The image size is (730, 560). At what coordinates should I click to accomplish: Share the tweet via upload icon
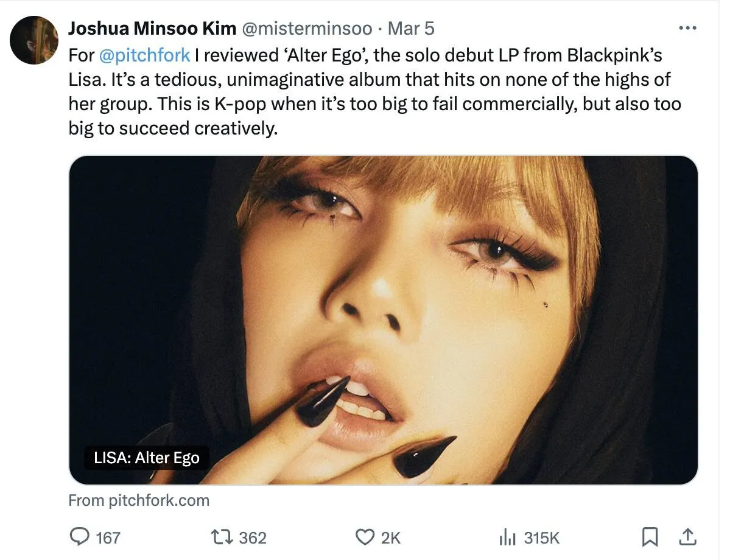pos(687,537)
